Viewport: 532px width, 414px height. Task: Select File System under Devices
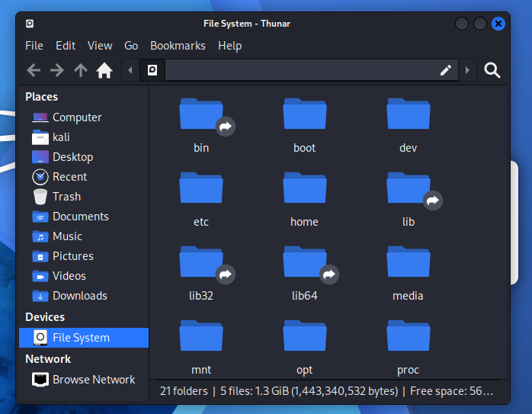tap(84, 338)
